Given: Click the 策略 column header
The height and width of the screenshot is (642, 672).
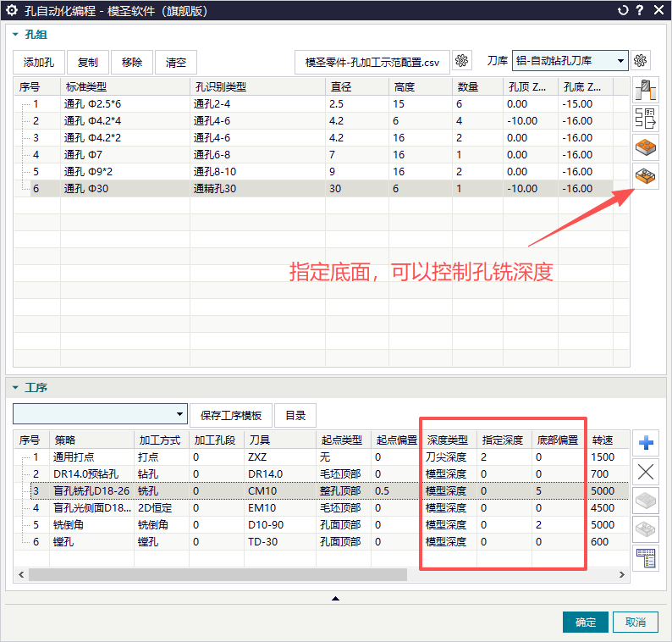Looking at the screenshot, I should (x=91, y=440).
